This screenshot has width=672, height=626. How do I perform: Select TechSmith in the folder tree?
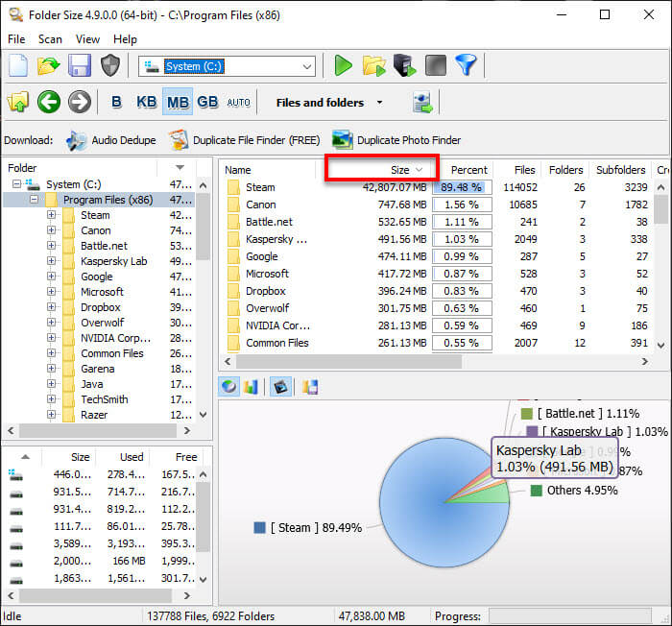[x=104, y=399]
